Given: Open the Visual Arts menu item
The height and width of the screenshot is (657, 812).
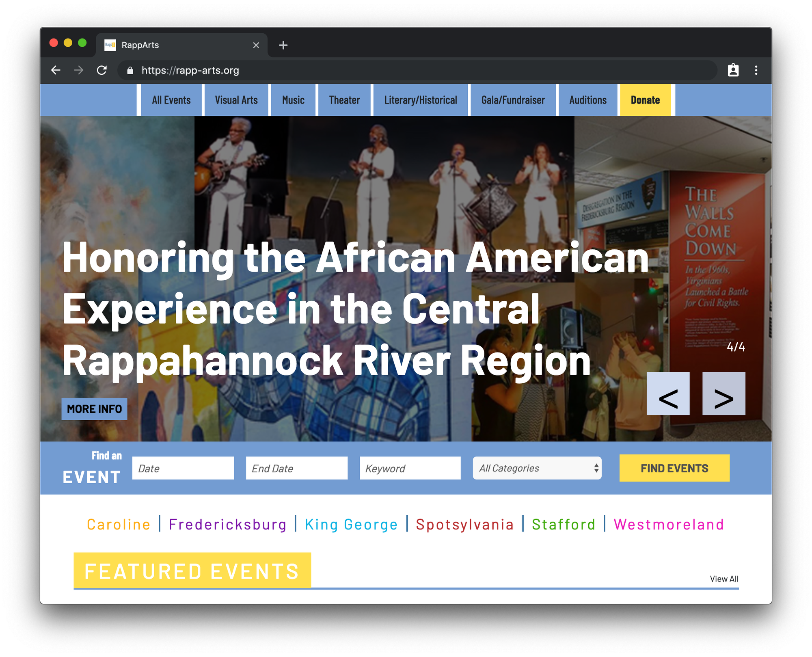Looking at the screenshot, I should click(x=236, y=100).
